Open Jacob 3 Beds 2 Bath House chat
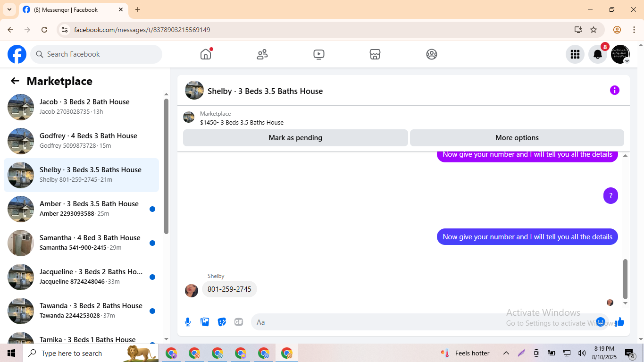 point(81,107)
